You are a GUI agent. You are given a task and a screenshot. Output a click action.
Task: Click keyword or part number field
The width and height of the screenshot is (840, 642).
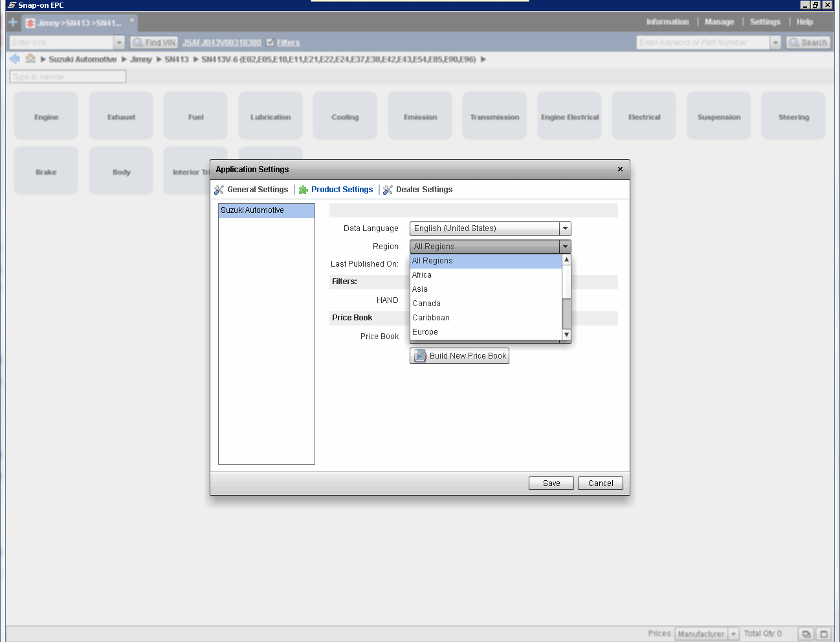[703, 43]
